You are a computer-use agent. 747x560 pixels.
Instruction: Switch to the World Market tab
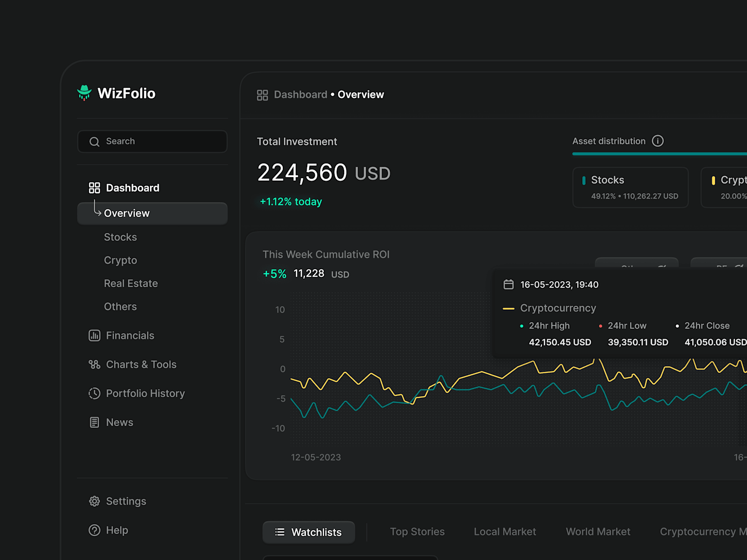coord(598,532)
